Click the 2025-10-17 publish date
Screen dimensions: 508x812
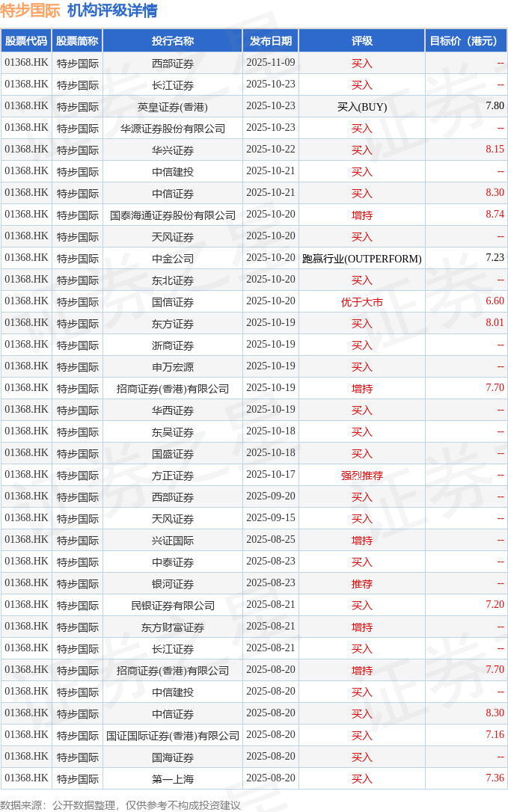pyautogui.click(x=271, y=474)
